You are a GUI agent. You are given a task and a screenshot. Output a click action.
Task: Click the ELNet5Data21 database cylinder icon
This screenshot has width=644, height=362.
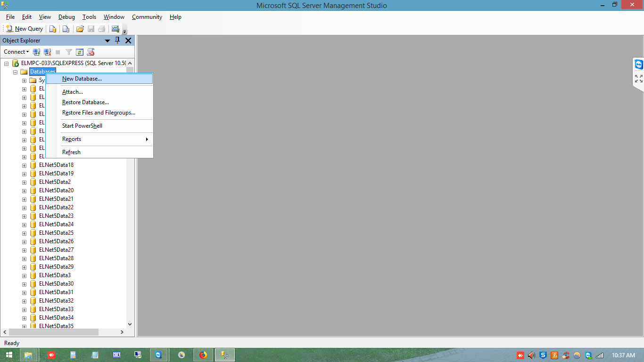click(x=33, y=199)
